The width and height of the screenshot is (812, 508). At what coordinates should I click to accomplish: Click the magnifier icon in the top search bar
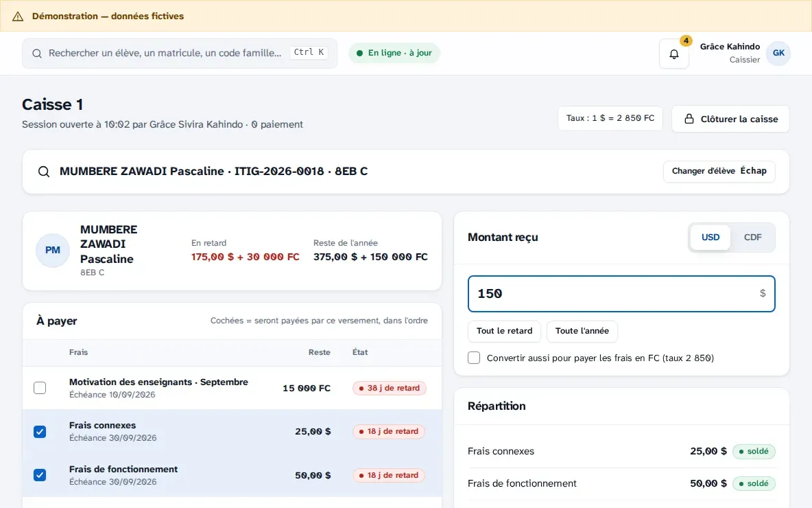[37, 54]
